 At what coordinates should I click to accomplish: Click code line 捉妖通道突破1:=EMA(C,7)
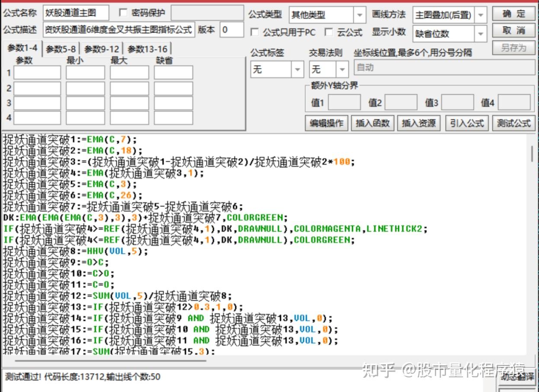70,139
